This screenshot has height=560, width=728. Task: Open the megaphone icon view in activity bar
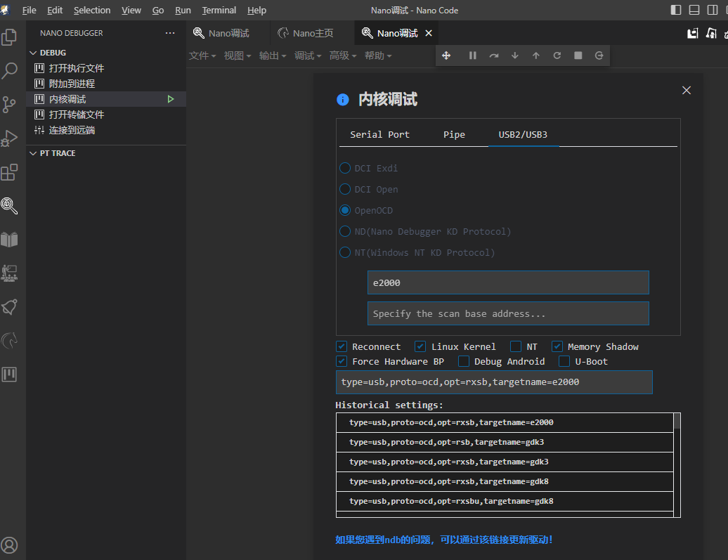[x=9, y=307]
